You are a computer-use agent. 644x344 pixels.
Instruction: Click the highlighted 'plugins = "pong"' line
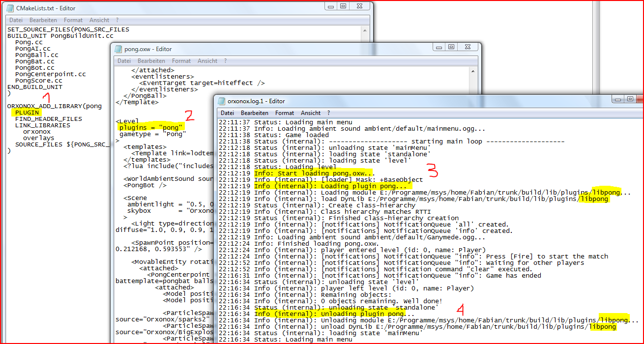click(x=152, y=127)
